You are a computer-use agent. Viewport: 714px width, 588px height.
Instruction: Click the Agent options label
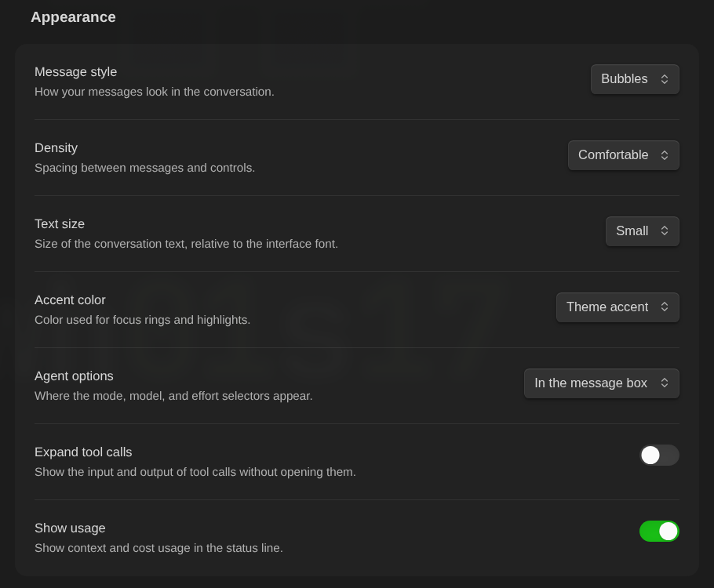pyautogui.click(x=74, y=376)
